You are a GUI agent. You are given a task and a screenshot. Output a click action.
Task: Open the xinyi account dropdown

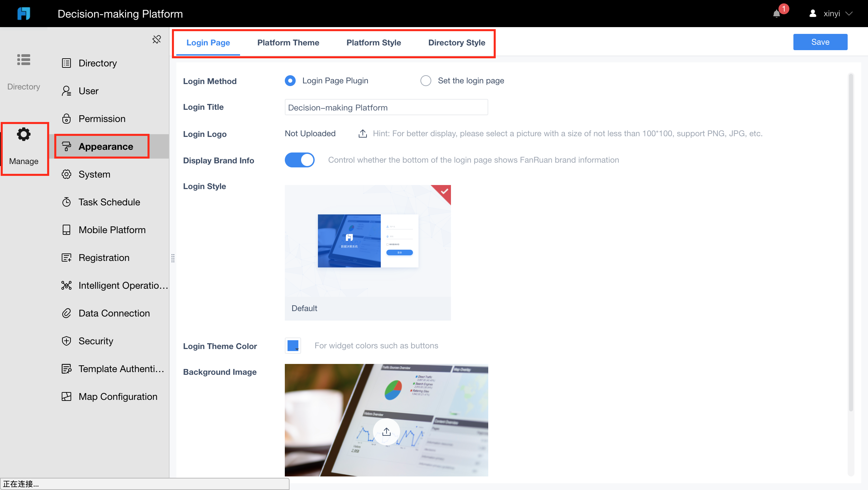click(x=837, y=14)
